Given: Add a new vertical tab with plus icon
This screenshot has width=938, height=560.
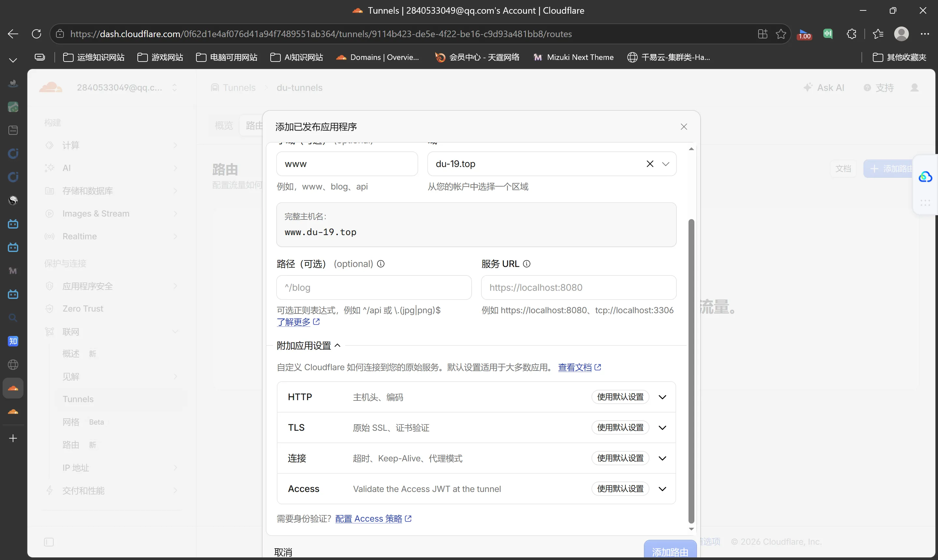Looking at the screenshot, I should point(13,438).
